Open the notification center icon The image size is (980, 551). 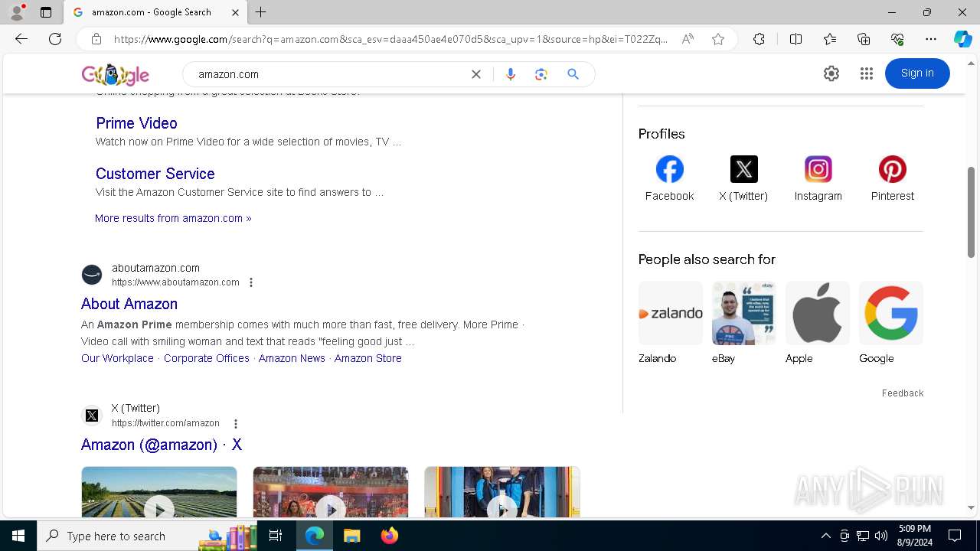(955, 536)
